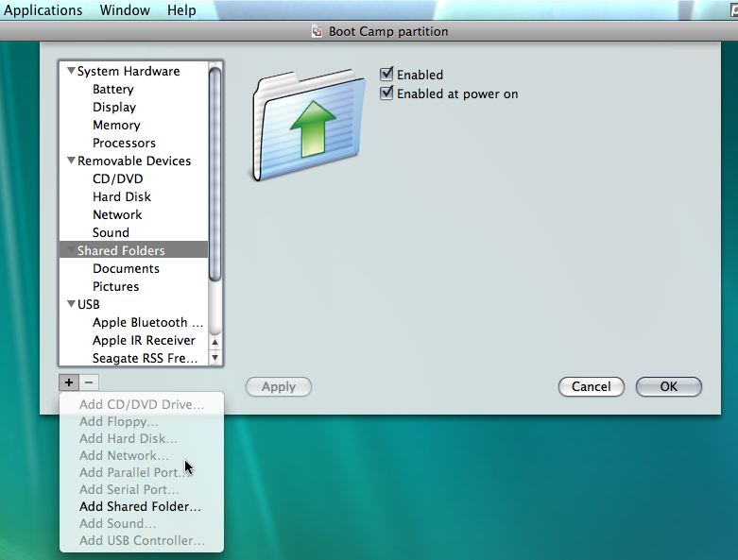Select the Removable Devices heading
Viewport: 738px width, 560px height.
(x=133, y=161)
